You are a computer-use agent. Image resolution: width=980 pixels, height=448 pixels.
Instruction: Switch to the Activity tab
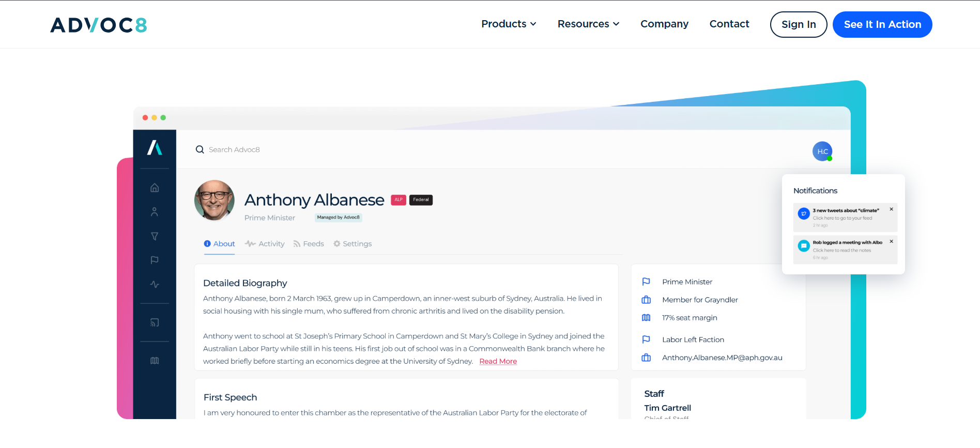[265, 244]
